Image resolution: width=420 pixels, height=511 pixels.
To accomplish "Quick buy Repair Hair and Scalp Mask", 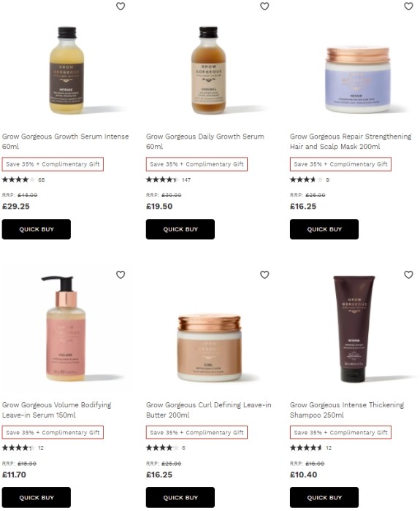I will click(324, 229).
